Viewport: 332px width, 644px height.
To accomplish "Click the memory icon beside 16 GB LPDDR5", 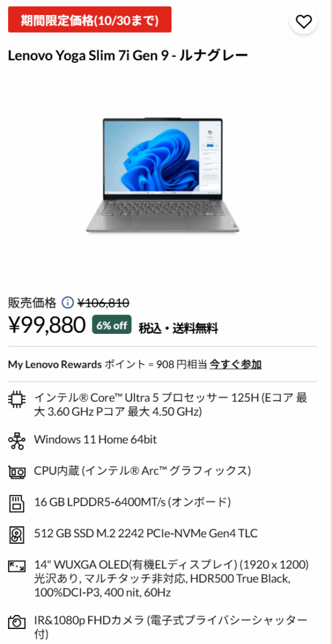I will [17, 502].
